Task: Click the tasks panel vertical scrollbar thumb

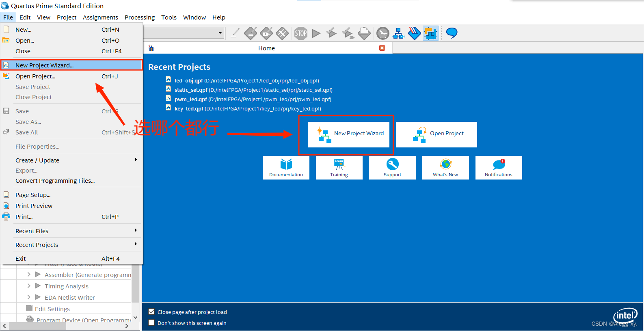Action: pos(136,283)
